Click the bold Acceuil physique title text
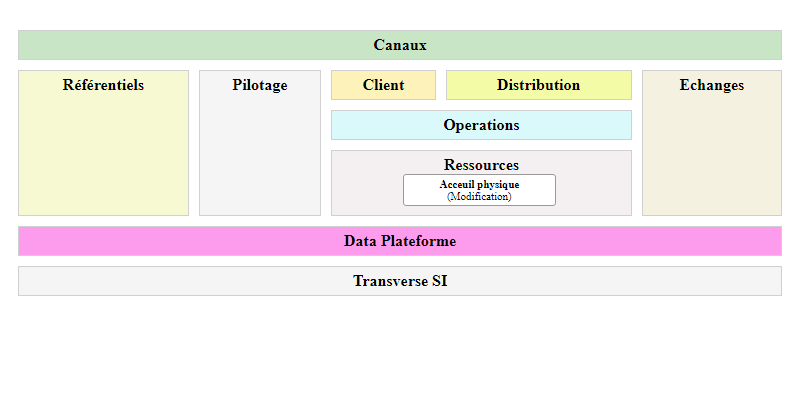 tap(479, 184)
